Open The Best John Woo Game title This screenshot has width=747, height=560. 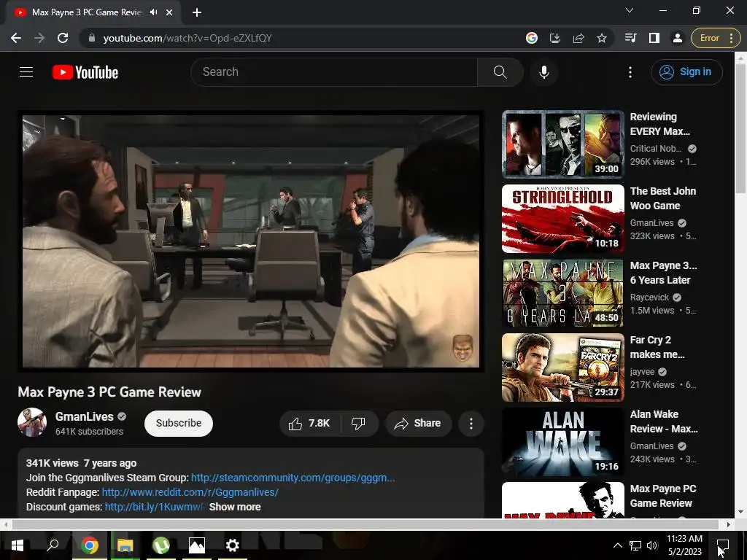(x=663, y=198)
